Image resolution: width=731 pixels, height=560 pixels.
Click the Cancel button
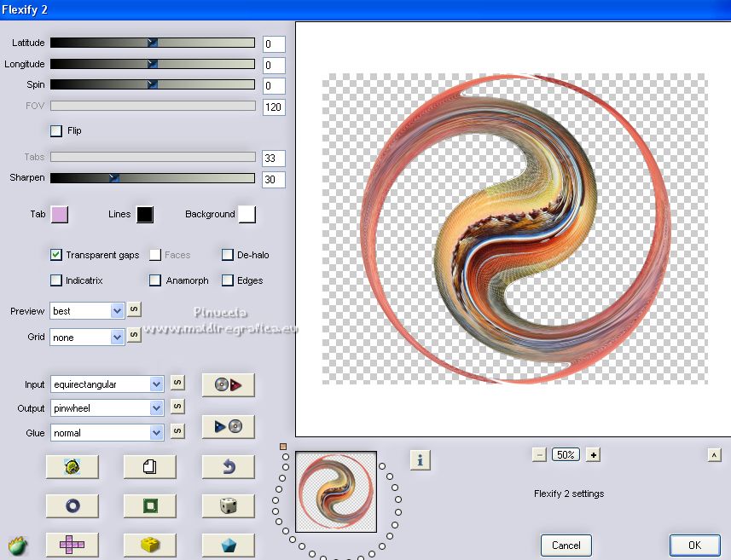[566, 546]
